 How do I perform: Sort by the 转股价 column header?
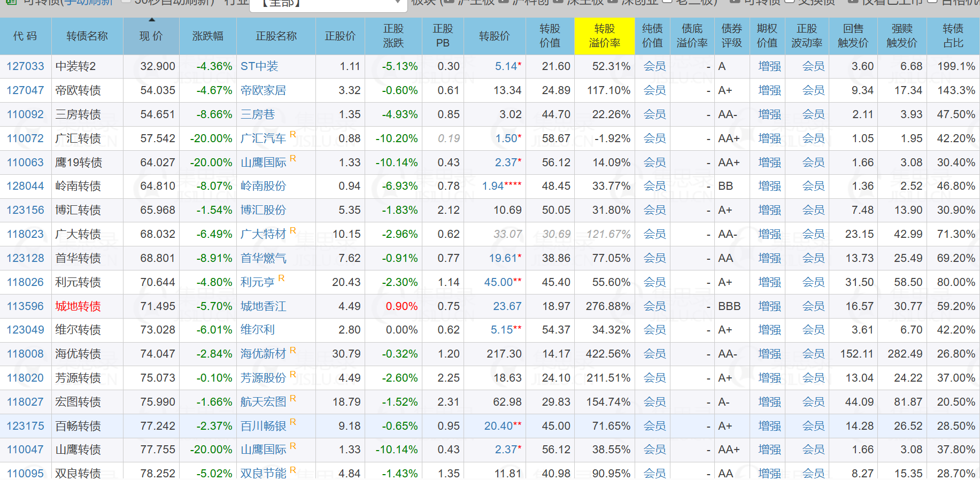(495, 36)
